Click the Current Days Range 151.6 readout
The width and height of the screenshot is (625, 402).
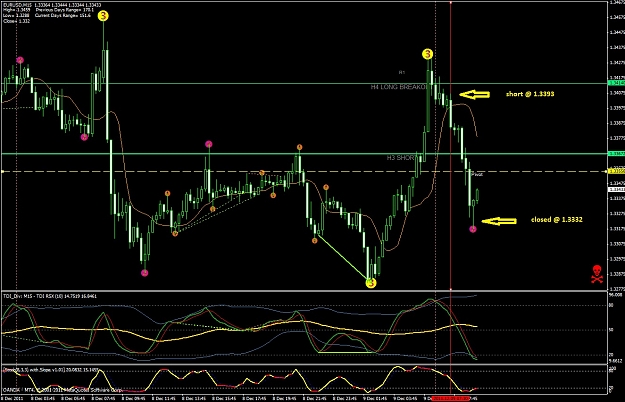[x=63, y=15]
